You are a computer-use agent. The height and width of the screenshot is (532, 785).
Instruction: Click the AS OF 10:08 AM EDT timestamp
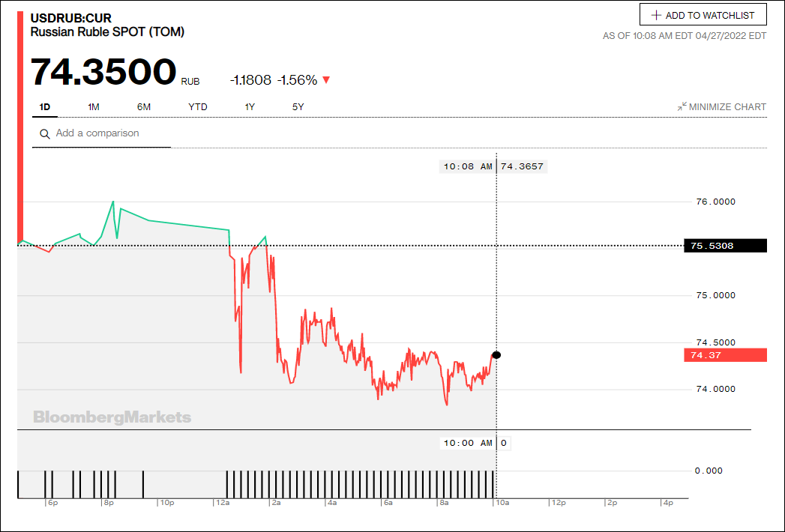coord(685,36)
